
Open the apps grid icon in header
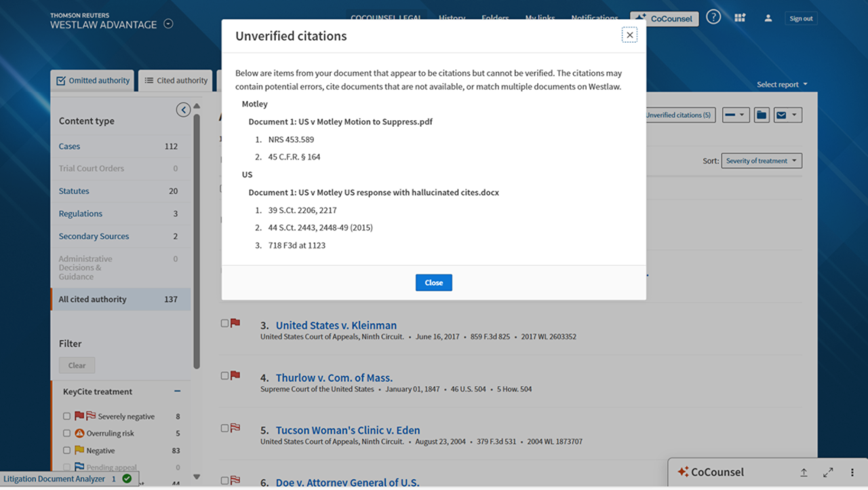(740, 18)
